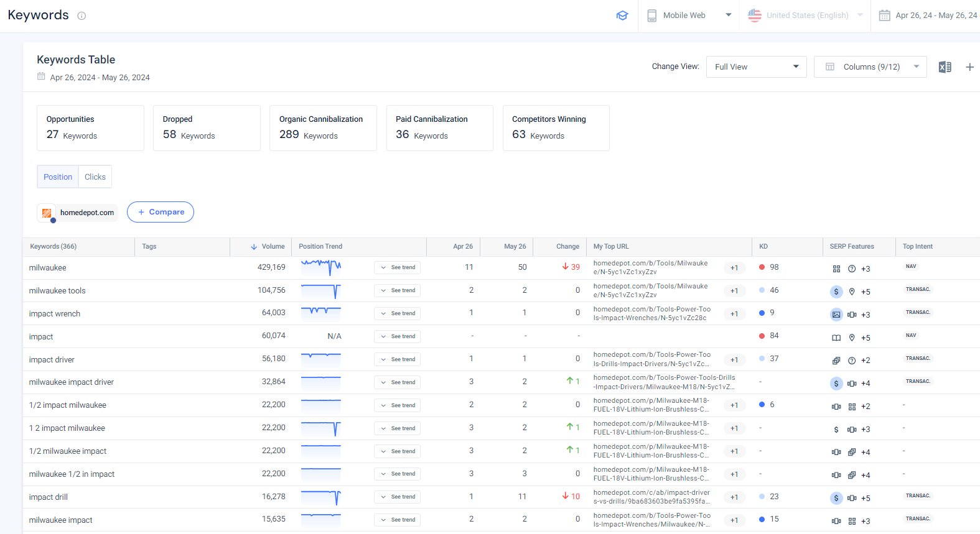
Task: Click carousel icon in 1/2 impact milwaukee row
Action: click(836, 407)
